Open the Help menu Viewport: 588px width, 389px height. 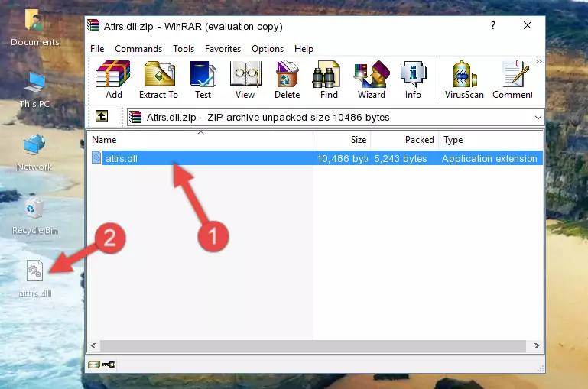[x=304, y=49]
